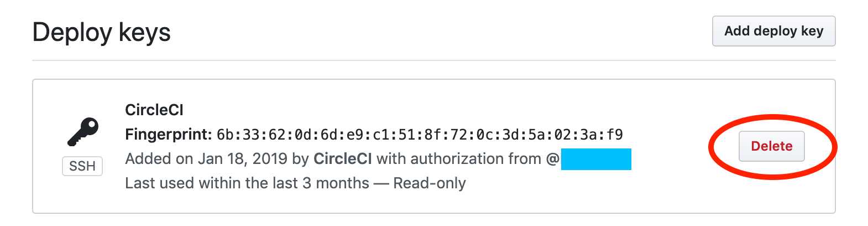Click the bold Fingerprint label
Viewport: 868px width, 226px height.
[168, 135]
